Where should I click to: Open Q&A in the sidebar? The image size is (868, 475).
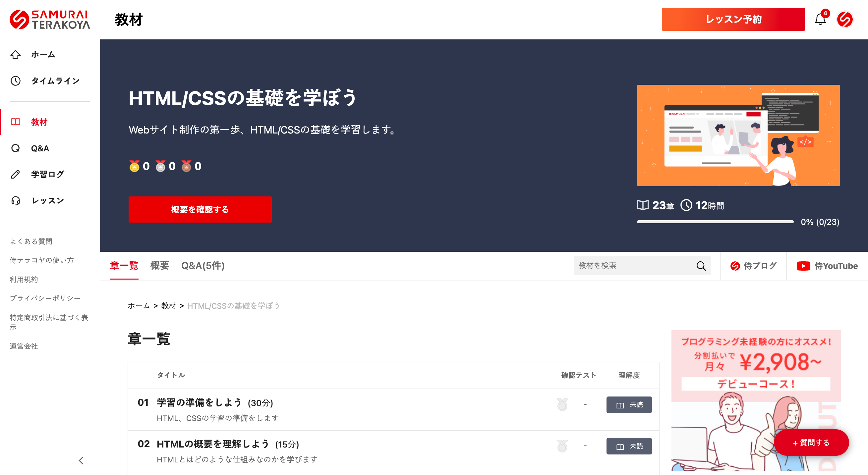click(x=40, y=148)
